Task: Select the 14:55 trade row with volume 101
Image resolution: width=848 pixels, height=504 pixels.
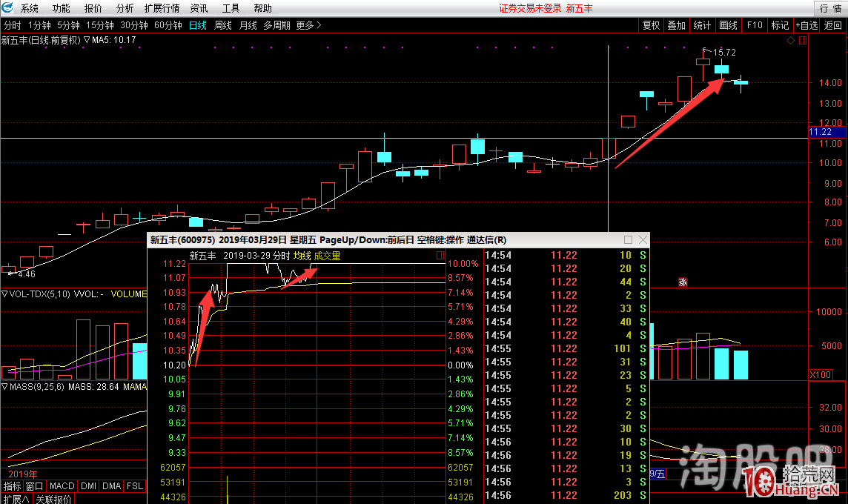Action: (566, 349)
